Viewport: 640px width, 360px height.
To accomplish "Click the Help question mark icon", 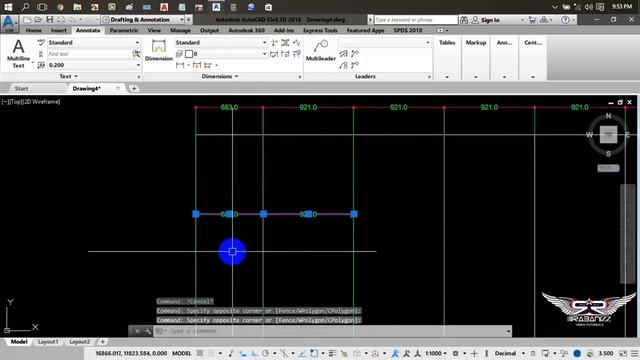I will click(x=565, y=20).
